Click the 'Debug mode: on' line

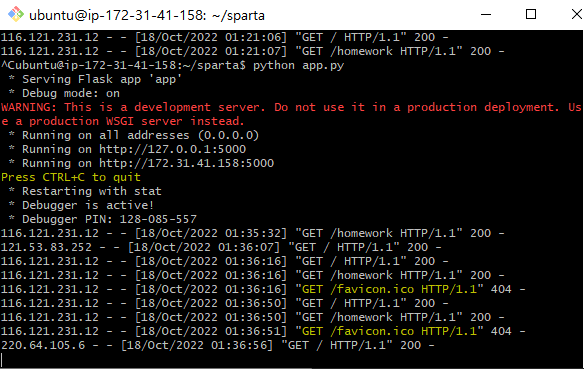71,93
